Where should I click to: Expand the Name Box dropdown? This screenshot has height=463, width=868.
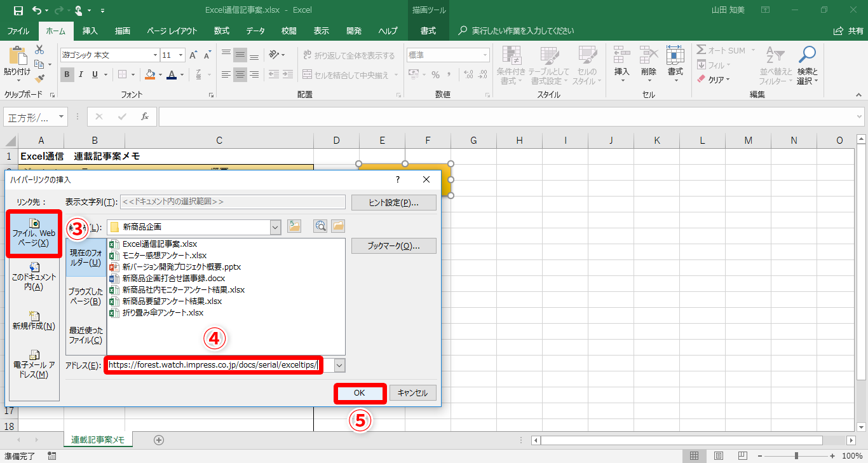[x=62, y=116]
